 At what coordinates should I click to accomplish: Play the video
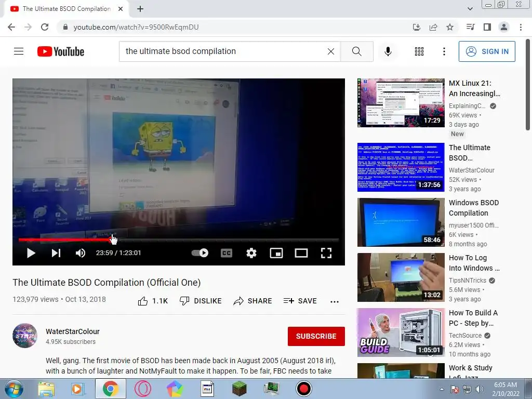click(31, 253)
